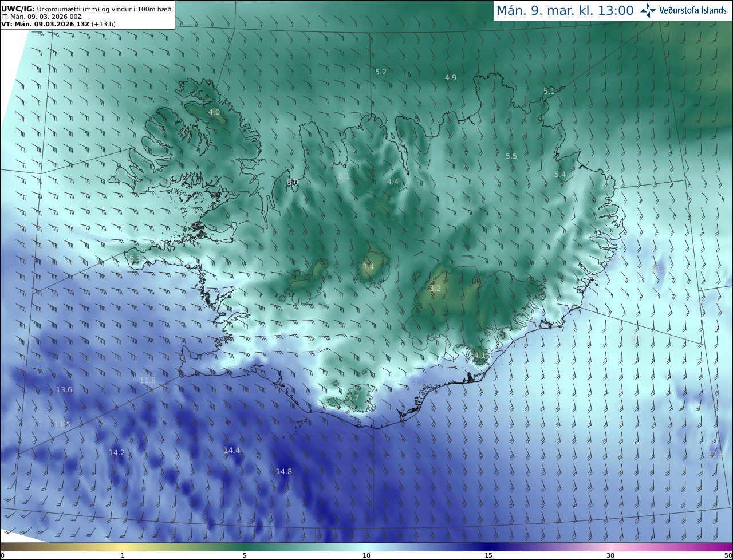Click the 50 label on the color scale

(728, 556)
